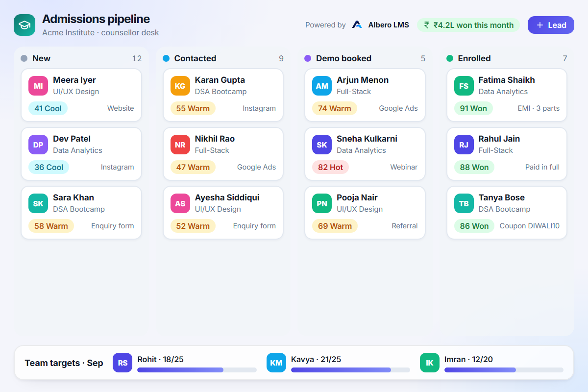Open Dev Patel's DP avatar

click(38, 145)
